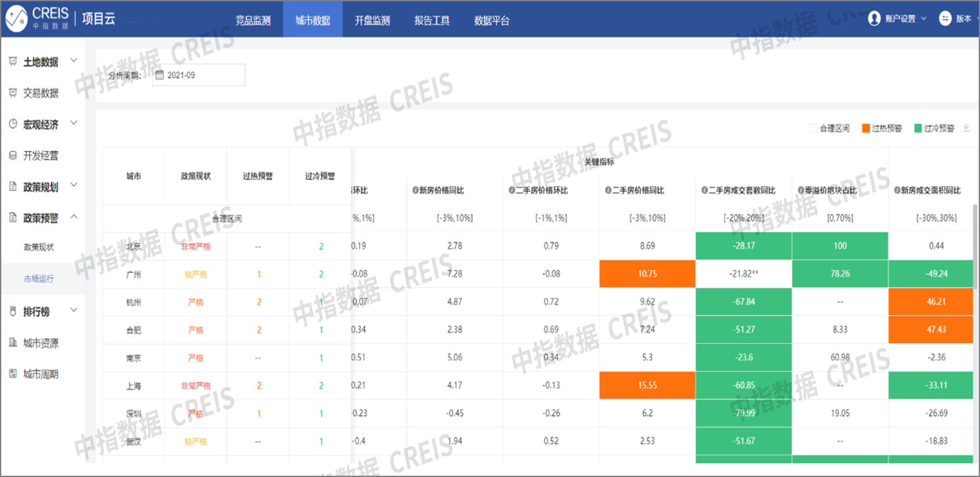Go to 交易数据 in sidebar
Screen dimensions: 980x477
click(41, 93)
